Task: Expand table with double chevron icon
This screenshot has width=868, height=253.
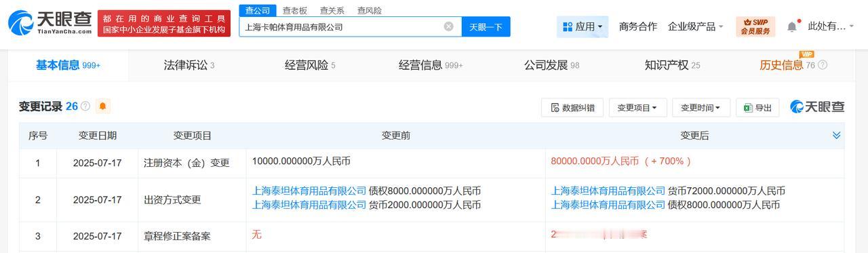Action: coord(836,136)
